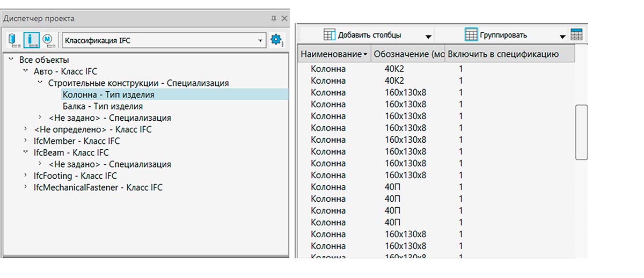Click the cylinder structure view icon
This screenshot has width=644, height=278.
coord(13,40)
